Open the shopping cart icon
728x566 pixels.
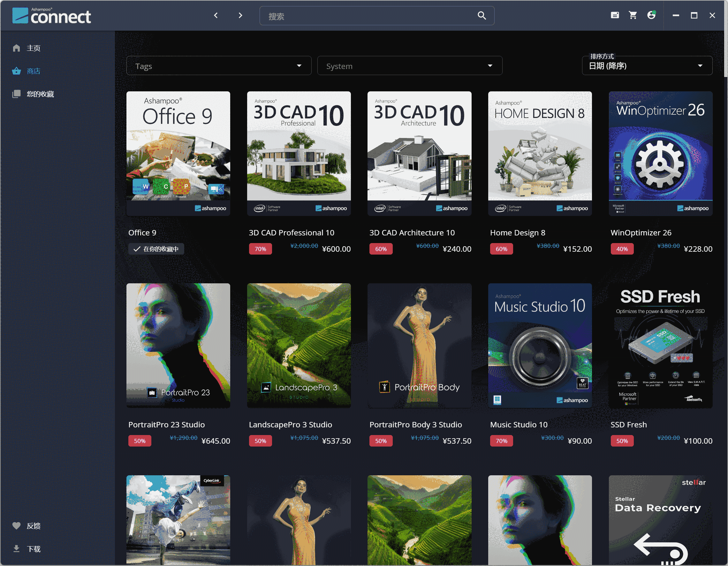pos(632,15)
